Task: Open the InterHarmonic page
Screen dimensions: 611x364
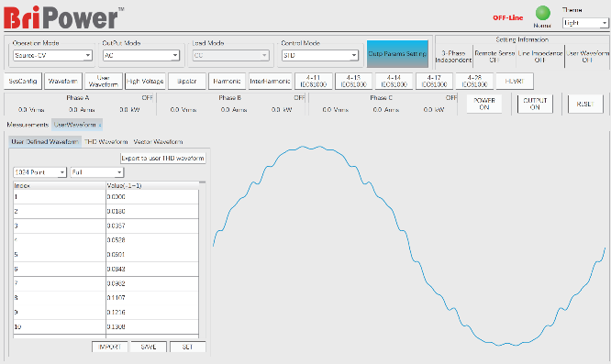Action: point(270,81)
